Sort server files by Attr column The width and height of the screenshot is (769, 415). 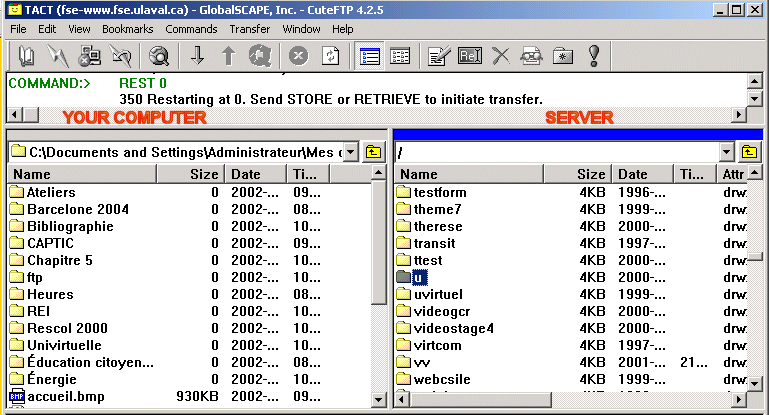click(x=733, y=174)
